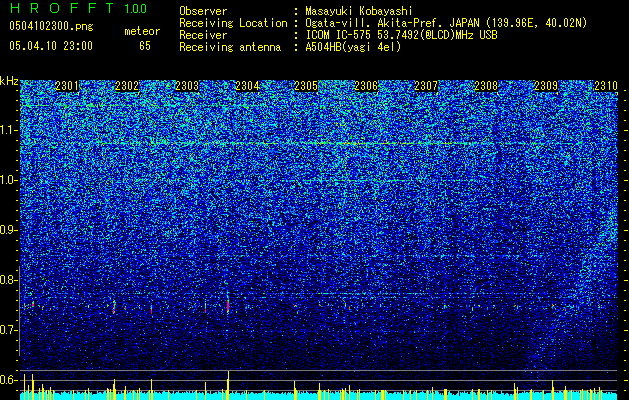Click the 2302 time marker
This screenshot has width=629, height=400.
tap(127, 86)
